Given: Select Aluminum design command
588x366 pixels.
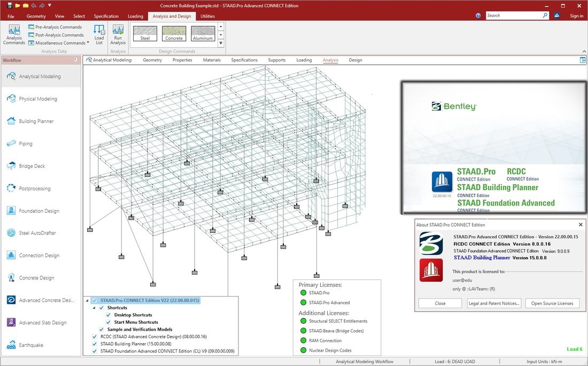Looking at the screenshot, I should click(203, 33).
